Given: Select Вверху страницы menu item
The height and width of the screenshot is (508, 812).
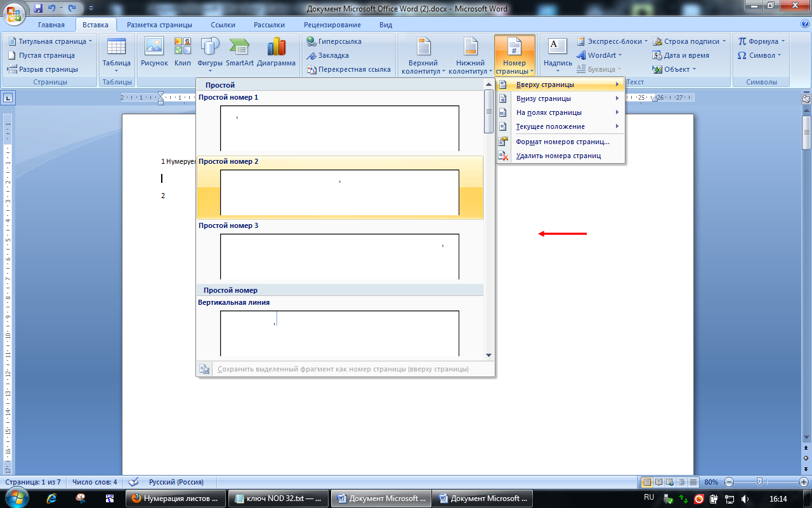Looking at the screenshot, I should 560,84.
